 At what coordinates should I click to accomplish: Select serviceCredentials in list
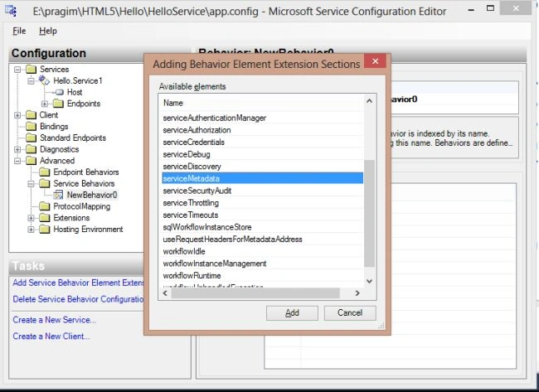(263, 143)
